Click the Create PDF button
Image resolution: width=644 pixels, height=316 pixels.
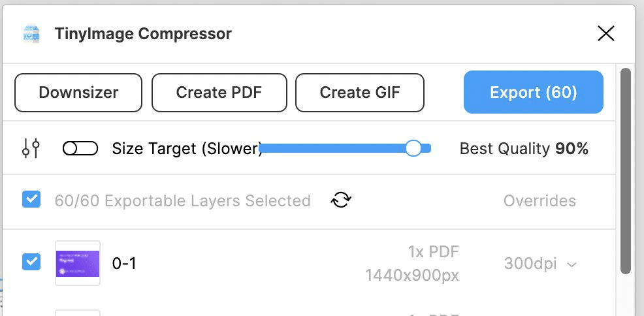point(219,93)
